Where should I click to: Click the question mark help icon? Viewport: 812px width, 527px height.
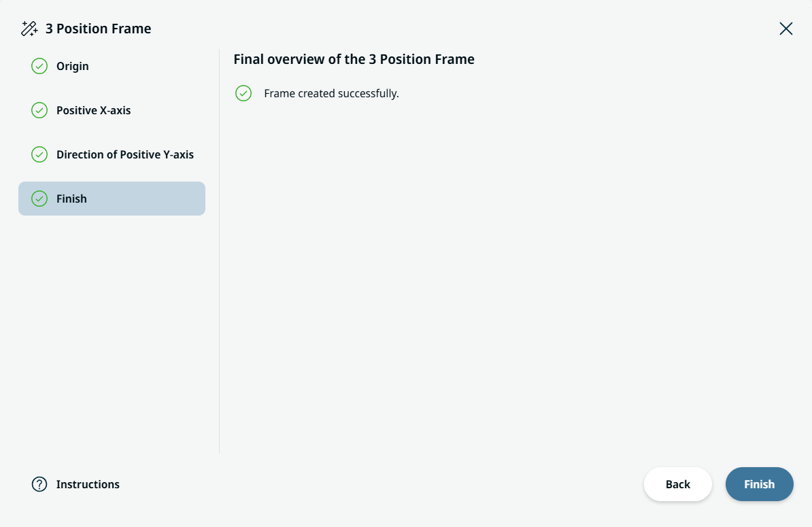[x=39, y=484]
